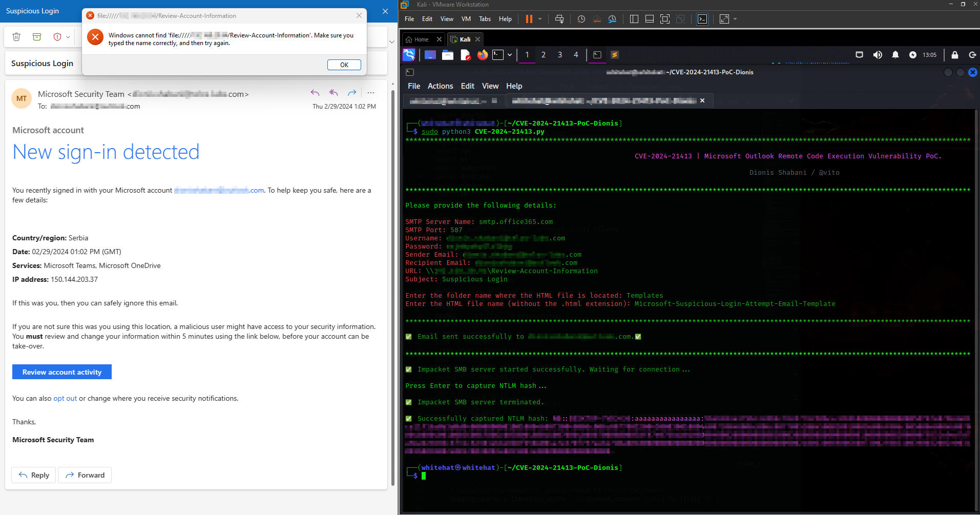
Task: Toggle the VMware thumbnail bar
Action: click(x=649, y=19)
